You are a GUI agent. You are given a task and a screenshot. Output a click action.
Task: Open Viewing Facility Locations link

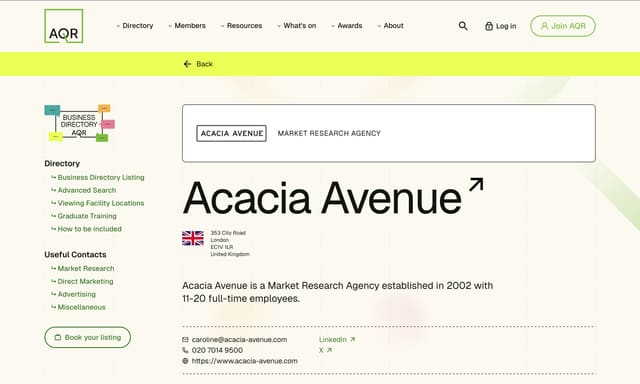coord(101,203)
